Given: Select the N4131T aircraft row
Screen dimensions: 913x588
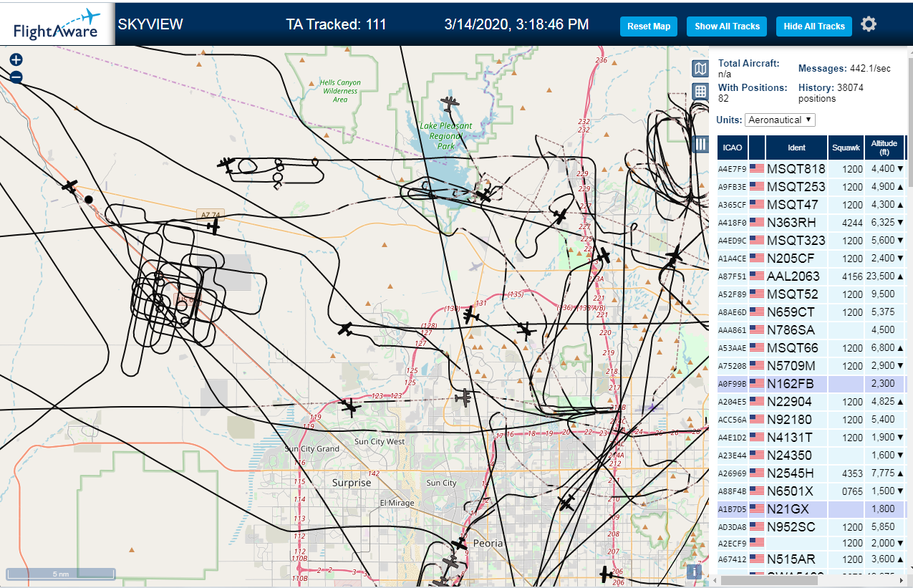Looking at the screenshot, I should pyautogui.click(x=811, y=438).
